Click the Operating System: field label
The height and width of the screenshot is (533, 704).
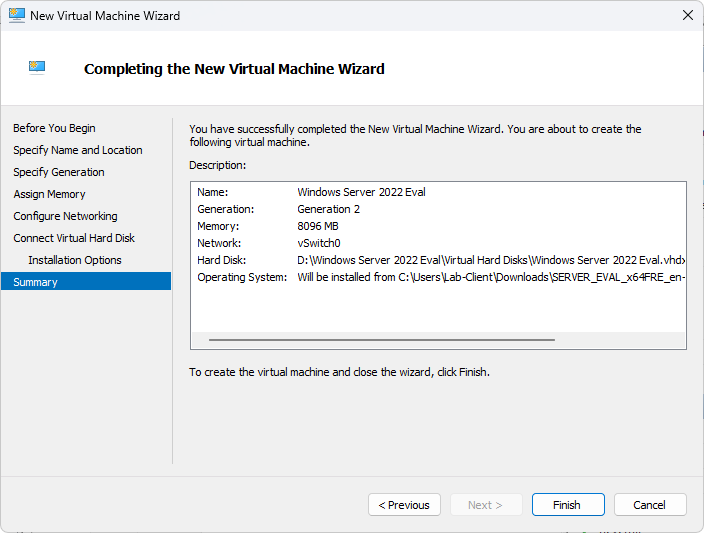coord(242,278)
